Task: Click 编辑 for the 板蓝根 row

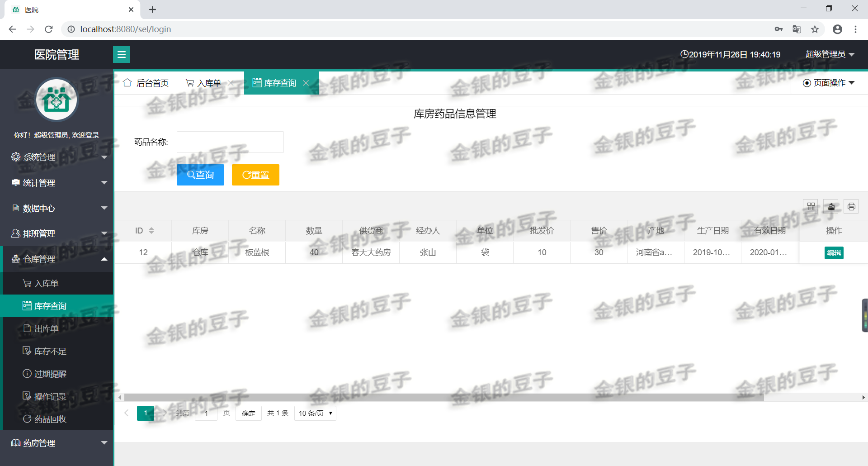Action: tap(834, 252)
